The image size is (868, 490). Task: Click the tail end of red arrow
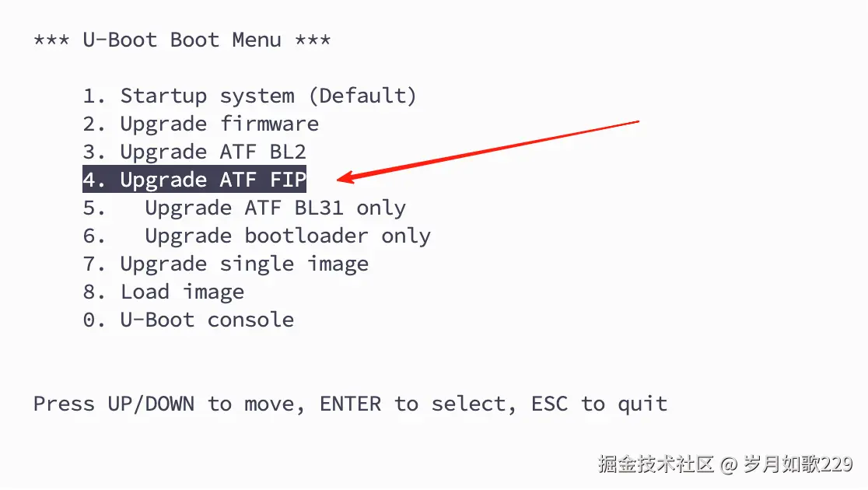point(636,122)
